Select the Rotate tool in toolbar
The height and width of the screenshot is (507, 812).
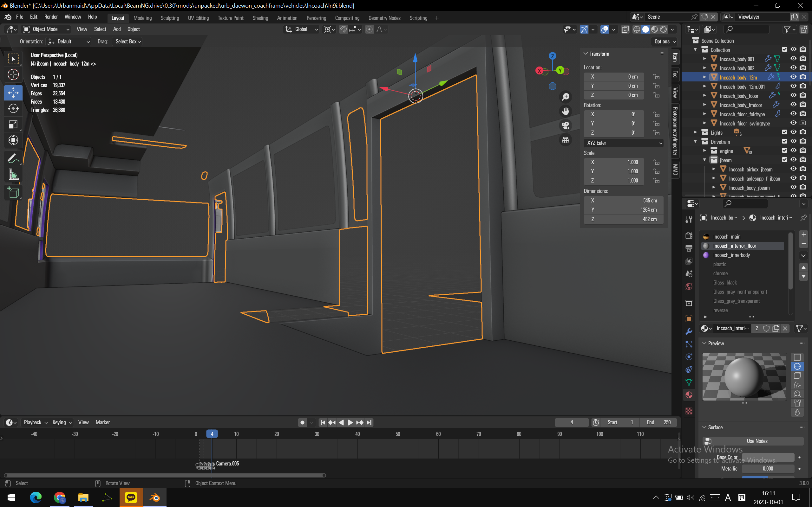point(13,109)
